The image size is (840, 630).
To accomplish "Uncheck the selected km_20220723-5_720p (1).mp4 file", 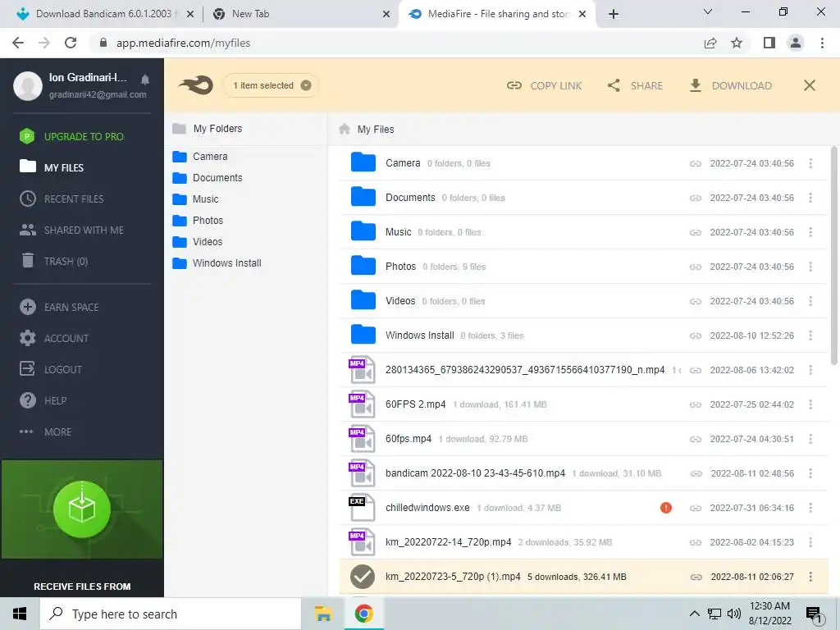I will click(x=362, y=577).
